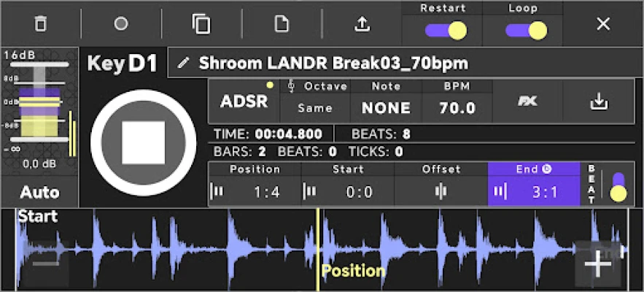Screen dimensions: 644x292
Task: Open the FX effects panel
Action: point(527,101)
